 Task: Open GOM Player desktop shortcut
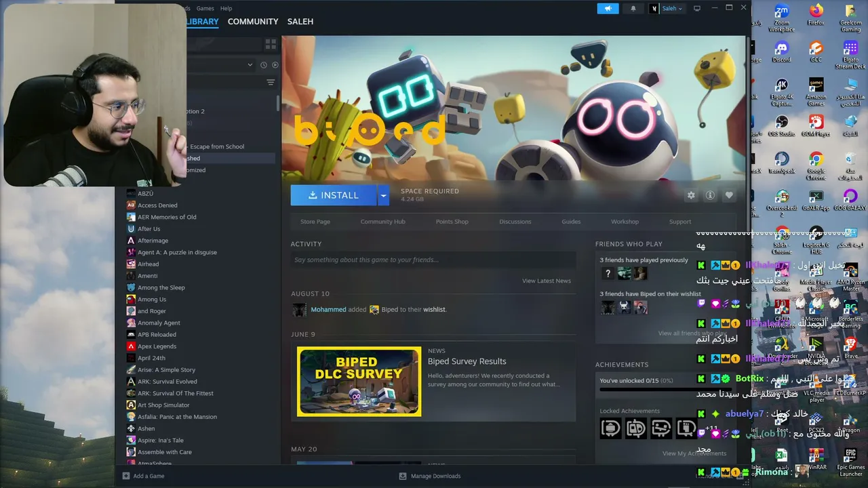tap(816, 126)
